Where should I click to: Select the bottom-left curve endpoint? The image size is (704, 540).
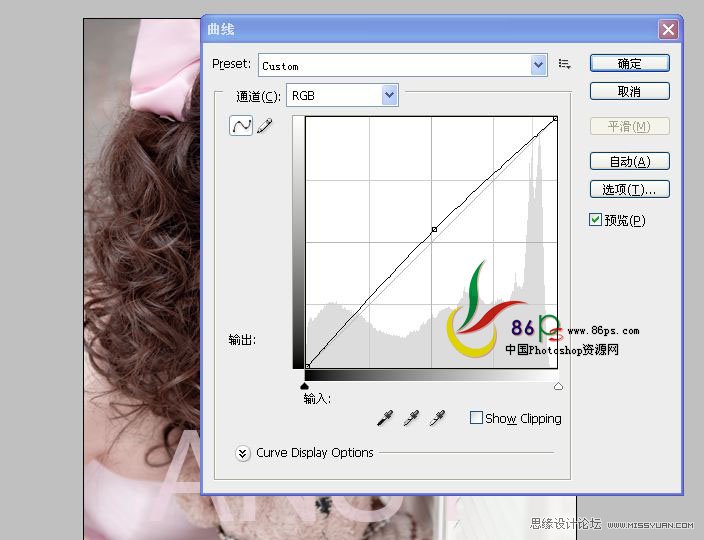[308, 366]
